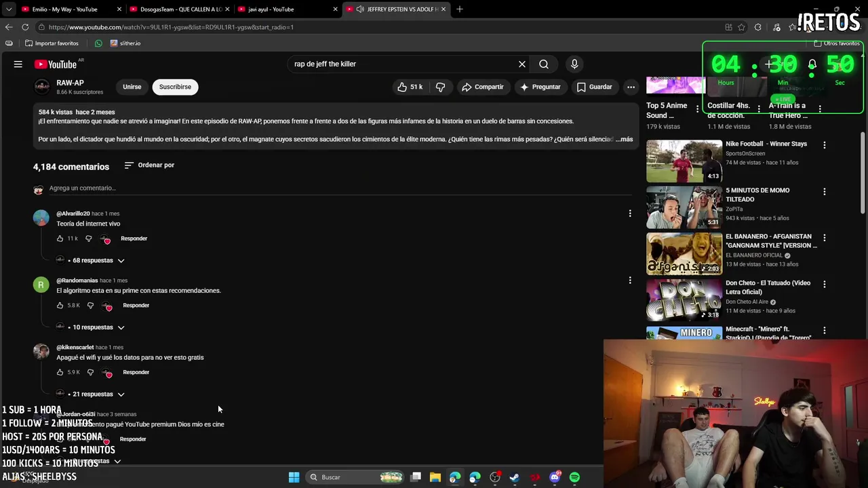Open options for Don Cheto video
The width and height of the screenshot is (868, 488).
point(825,284)
